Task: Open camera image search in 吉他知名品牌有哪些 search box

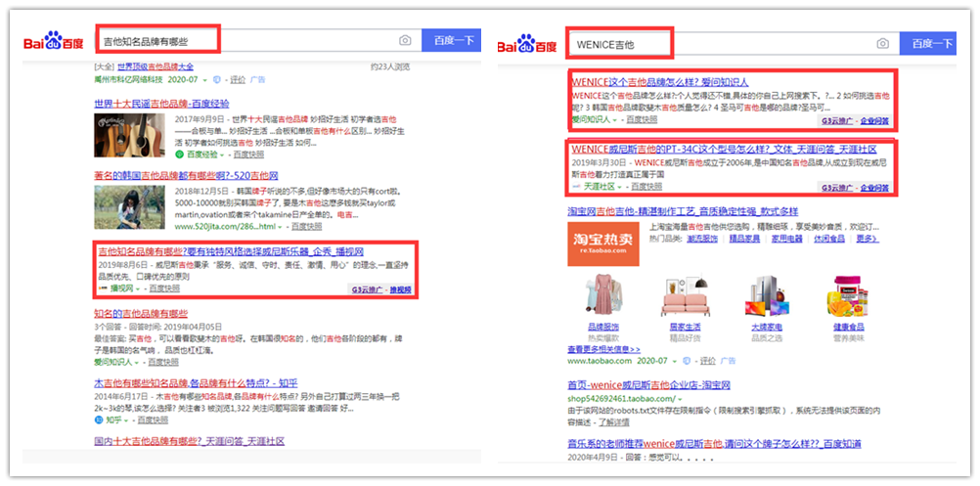Action: tap(405, 41)
